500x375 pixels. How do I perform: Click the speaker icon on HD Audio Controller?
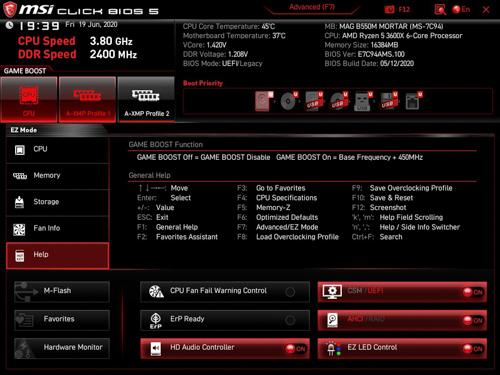click(156, 349)
